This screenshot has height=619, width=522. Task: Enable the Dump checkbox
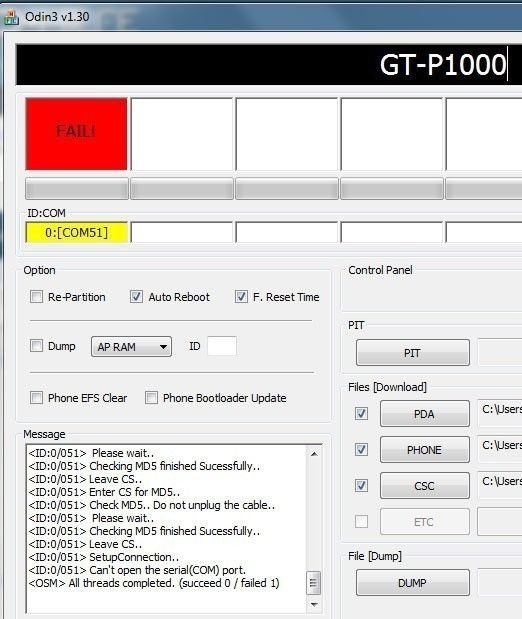click(36, 346)
